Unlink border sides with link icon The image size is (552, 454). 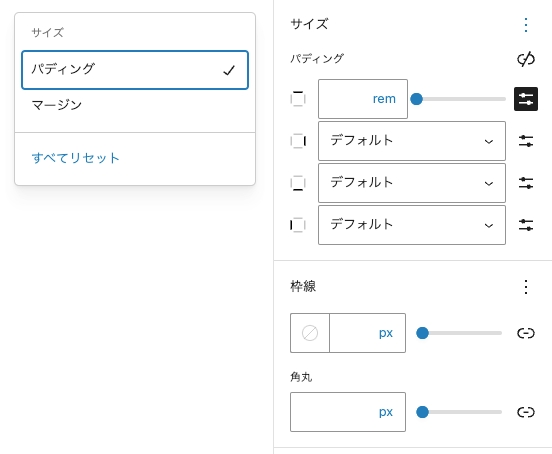[x=526, y=333]
